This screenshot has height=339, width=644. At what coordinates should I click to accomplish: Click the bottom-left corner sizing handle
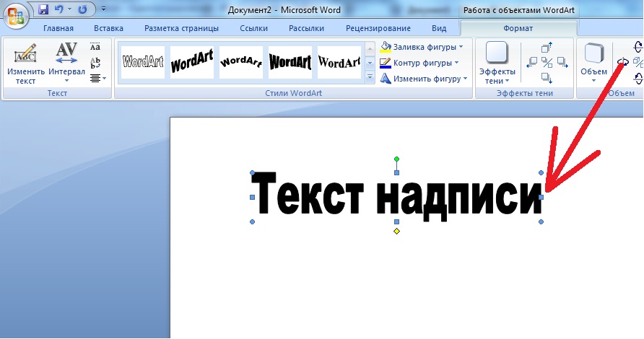tap(253, 221)
